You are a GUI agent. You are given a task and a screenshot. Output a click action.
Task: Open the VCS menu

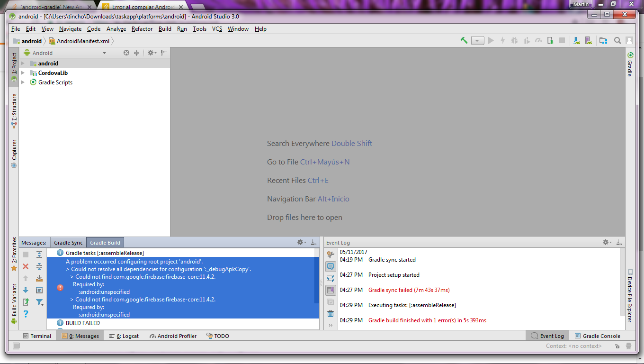coord(217,29)
